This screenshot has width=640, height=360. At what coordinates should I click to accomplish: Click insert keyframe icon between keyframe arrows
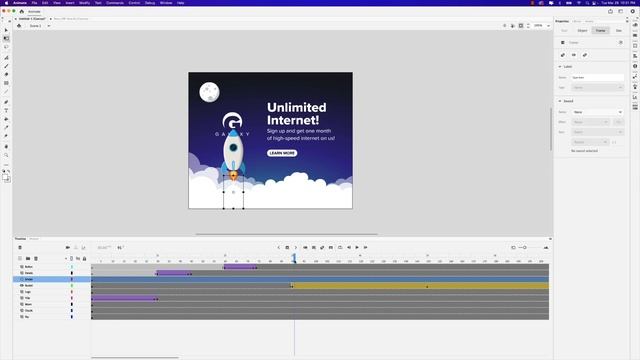pyautogui.click(x=287, y=247)
